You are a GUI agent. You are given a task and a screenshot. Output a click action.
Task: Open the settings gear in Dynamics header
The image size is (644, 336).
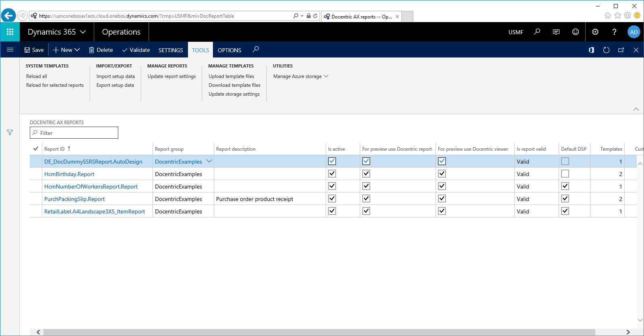(595, 32)
